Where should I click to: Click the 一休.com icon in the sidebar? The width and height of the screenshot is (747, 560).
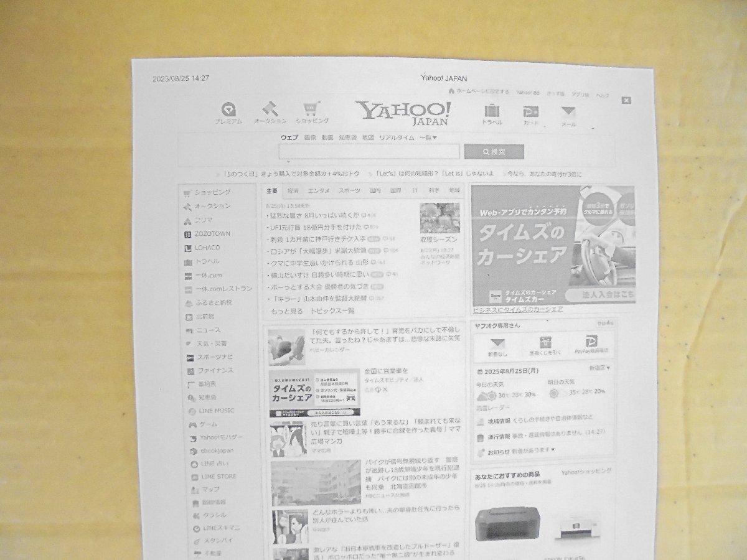[x=188, y=275]
